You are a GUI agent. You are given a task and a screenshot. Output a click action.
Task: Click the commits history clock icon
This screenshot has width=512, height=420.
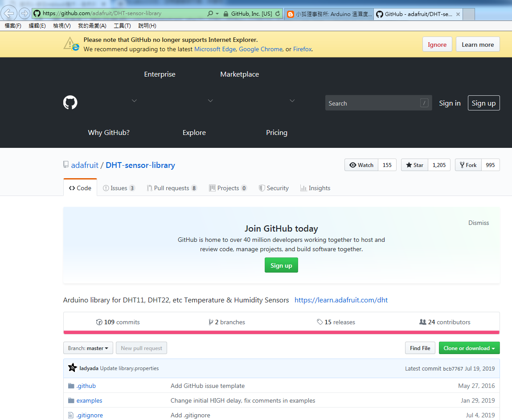tap(99, 322)
